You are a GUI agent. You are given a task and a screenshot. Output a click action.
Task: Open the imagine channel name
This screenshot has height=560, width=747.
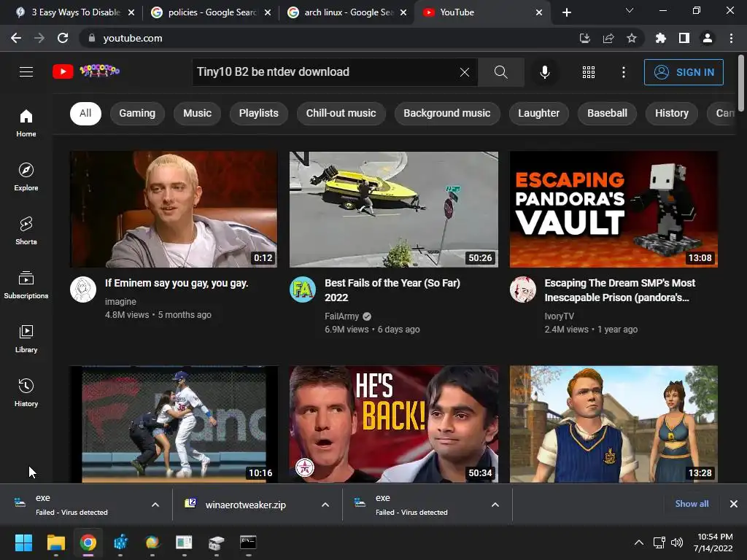point(120,302)
